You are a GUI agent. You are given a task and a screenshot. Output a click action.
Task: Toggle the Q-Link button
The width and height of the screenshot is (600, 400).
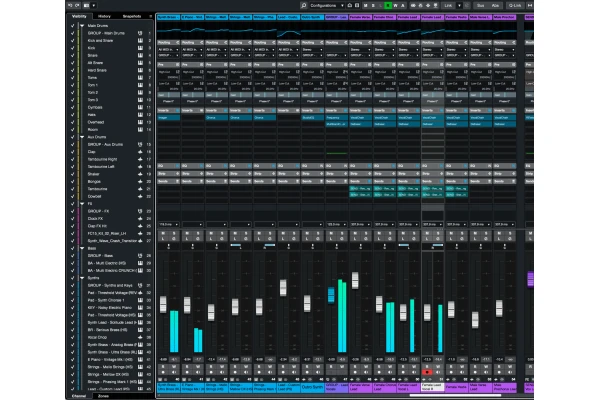coord(515,5)
